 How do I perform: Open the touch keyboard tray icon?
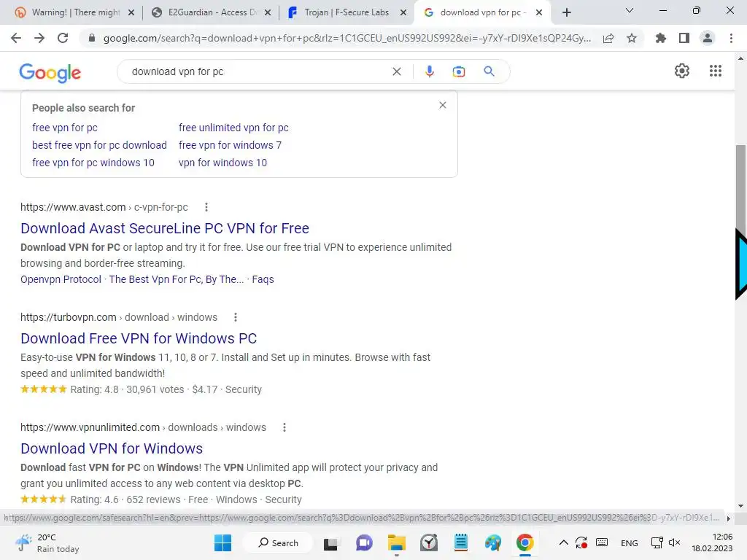point(602,542)
